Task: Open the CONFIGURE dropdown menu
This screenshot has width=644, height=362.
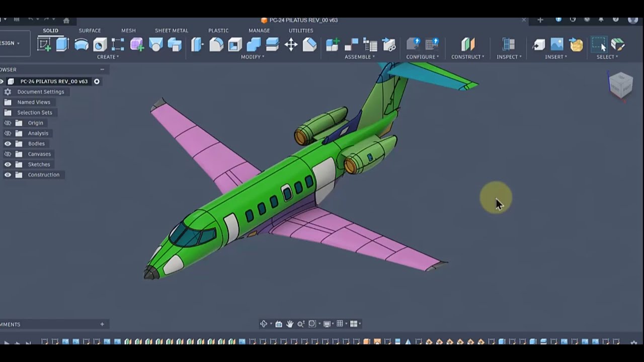Action: tap(423, 57)
